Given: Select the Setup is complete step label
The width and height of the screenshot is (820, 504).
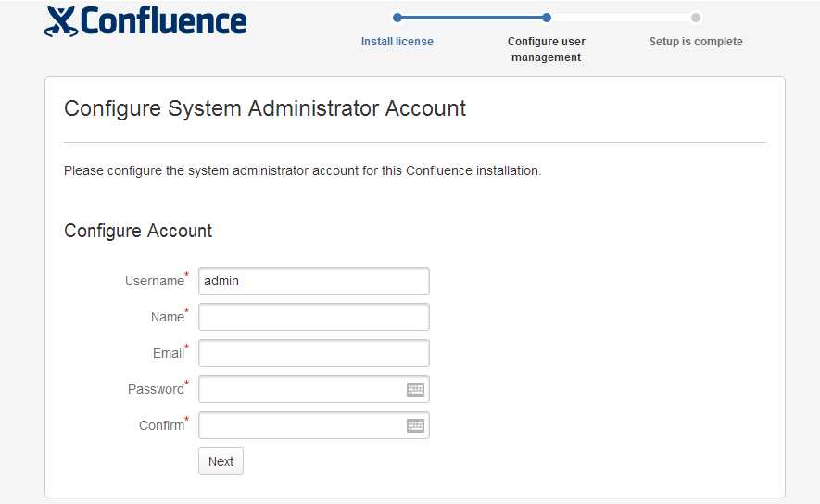Looking at the screenshot, I should tap(696, 42).
